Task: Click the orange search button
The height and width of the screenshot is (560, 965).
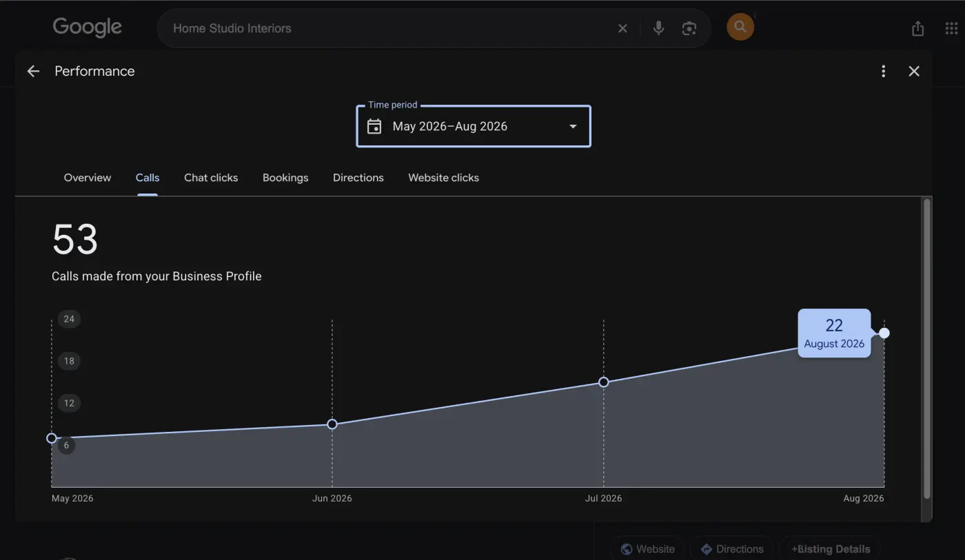Action: pos(740,27)
